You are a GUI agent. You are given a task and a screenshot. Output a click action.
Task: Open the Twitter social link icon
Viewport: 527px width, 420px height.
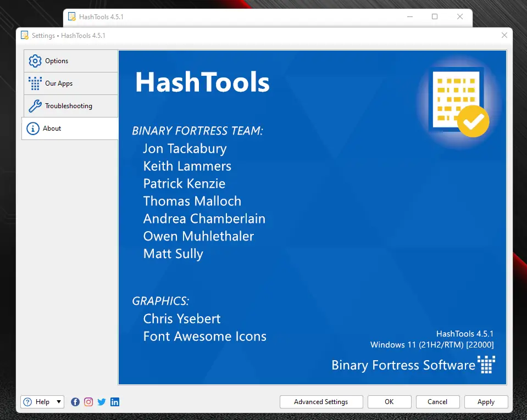pos(102,402)
